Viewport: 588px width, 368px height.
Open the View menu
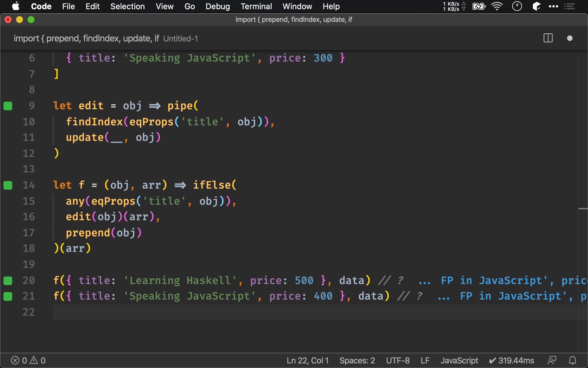[165, 6]
